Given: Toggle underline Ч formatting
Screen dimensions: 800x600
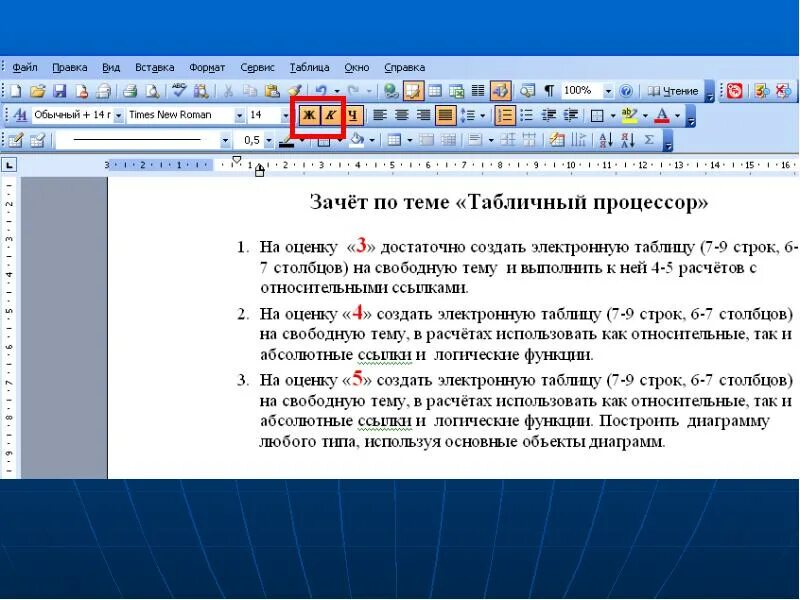Looking at the screenshot, I should (x=353, y=116).
